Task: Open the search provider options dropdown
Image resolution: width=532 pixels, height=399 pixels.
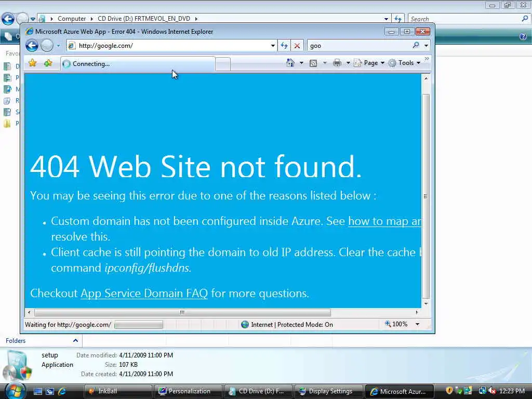Action: (x=426, y=46)
